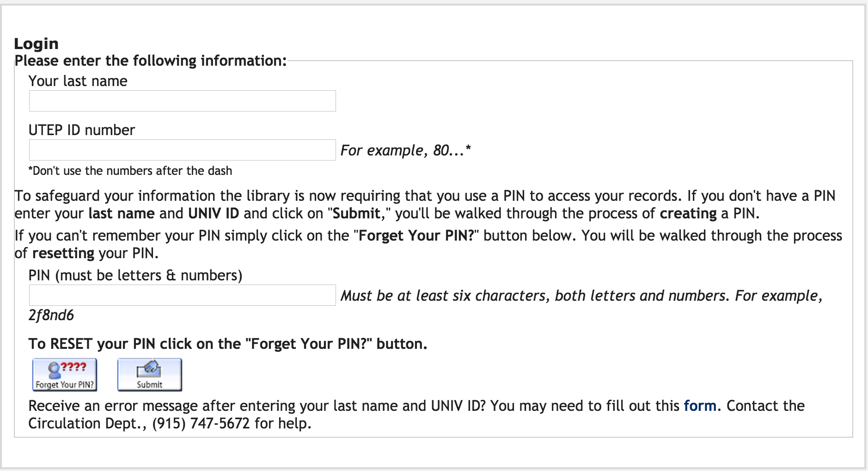
Task: Click the "For example, 80...*" hint
Action: (x=406, y=150)
